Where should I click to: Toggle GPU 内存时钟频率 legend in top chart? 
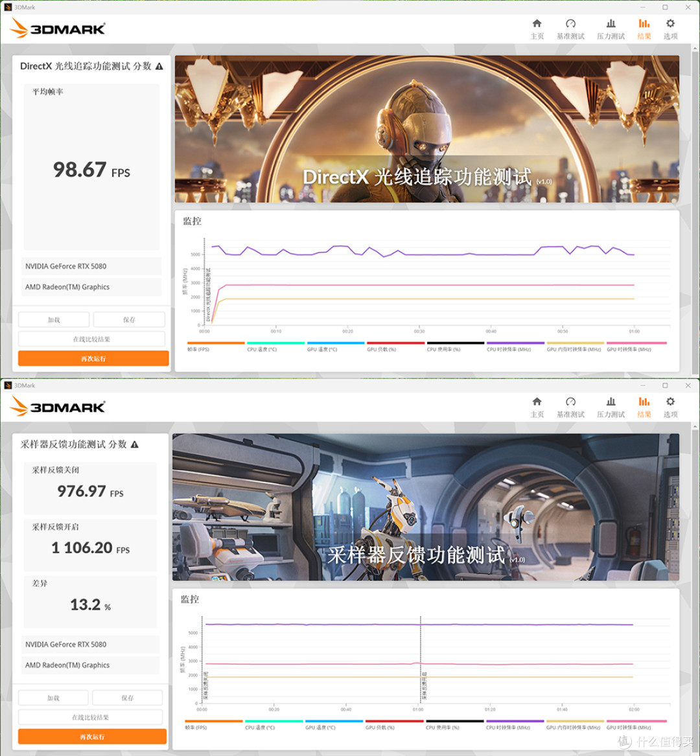tap(574, 347)
